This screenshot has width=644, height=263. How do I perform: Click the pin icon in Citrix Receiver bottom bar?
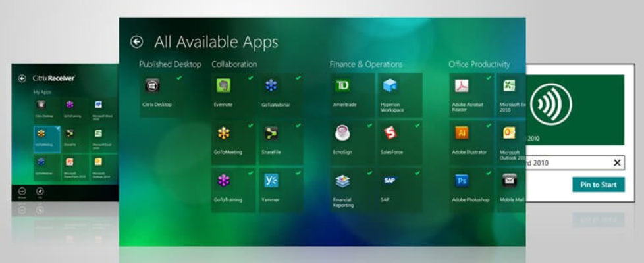coord(40,191)
